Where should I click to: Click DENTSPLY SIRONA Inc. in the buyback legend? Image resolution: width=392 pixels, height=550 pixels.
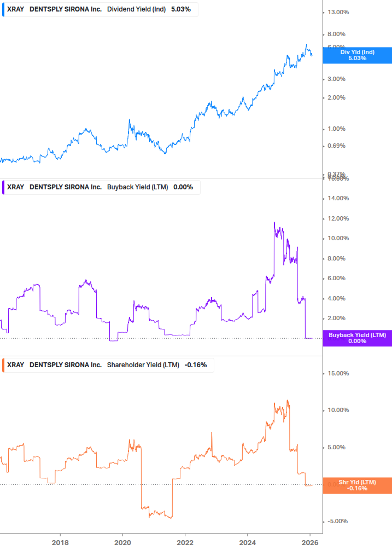pos(66,187)
